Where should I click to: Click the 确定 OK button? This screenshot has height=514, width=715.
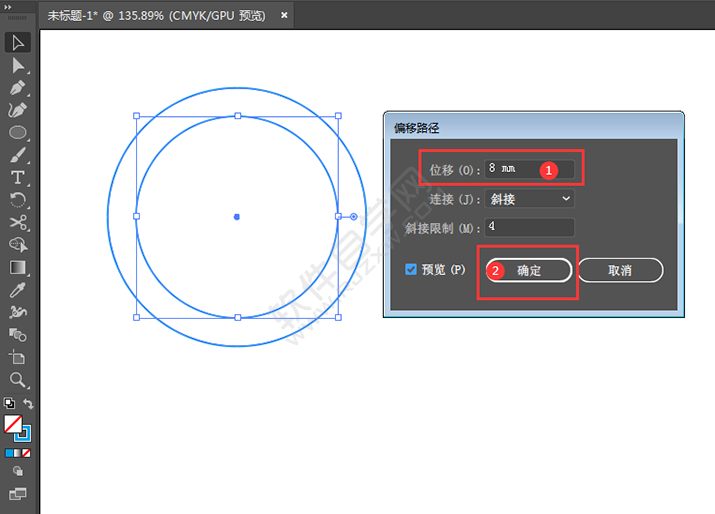[529, 270]
